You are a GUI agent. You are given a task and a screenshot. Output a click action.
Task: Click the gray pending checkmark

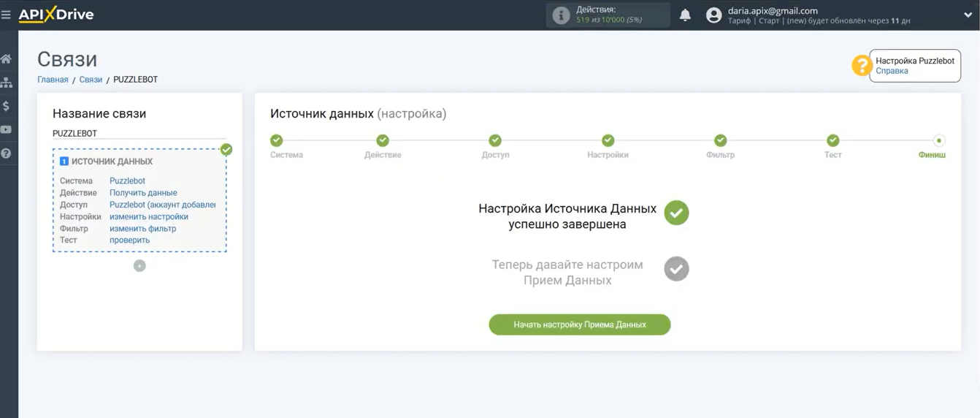(676, 269)
